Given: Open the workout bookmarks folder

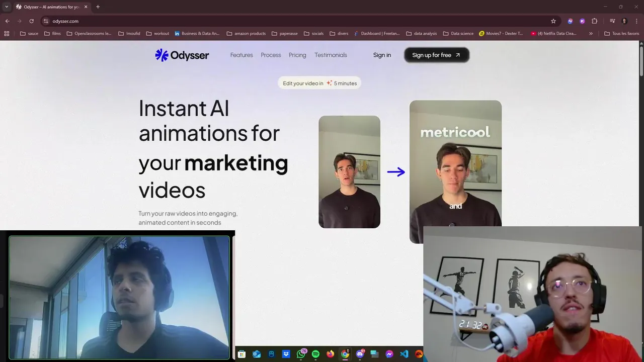Looking at the screenshot, I should [157, 34].
